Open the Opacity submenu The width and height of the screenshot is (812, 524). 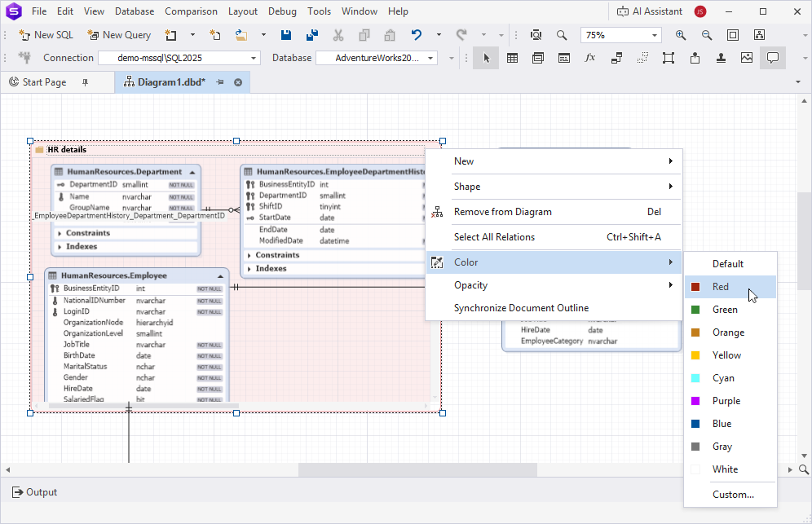(x=554, y=285)
